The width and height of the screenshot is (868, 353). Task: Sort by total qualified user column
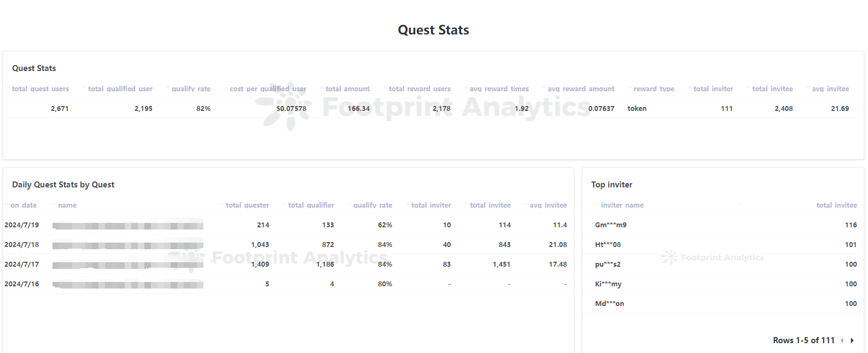click(120, 89)
